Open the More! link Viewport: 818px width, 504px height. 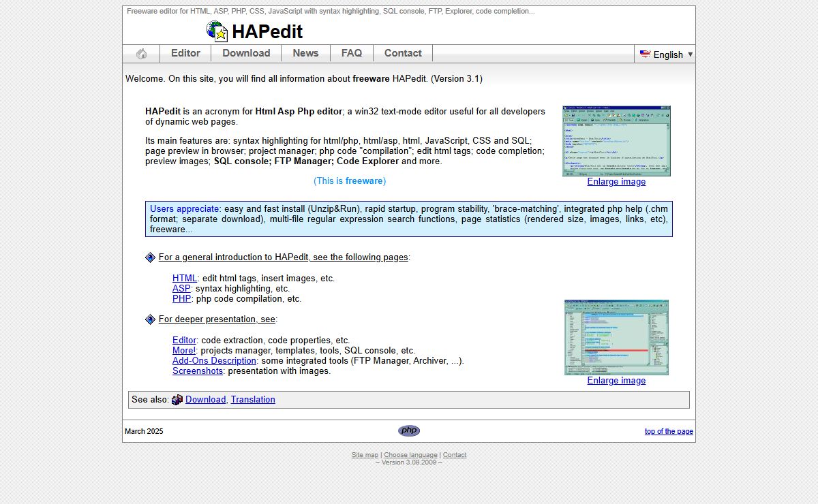pos(184,350)
